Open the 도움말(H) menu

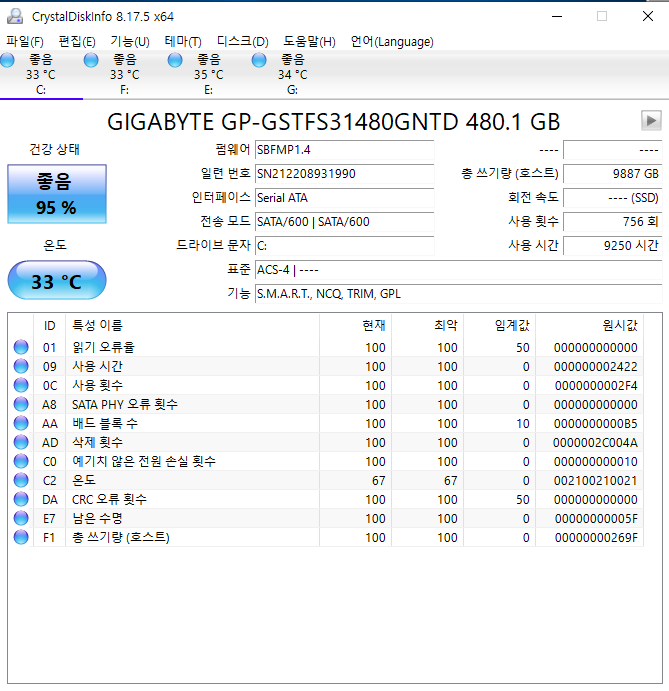[309, 42]
